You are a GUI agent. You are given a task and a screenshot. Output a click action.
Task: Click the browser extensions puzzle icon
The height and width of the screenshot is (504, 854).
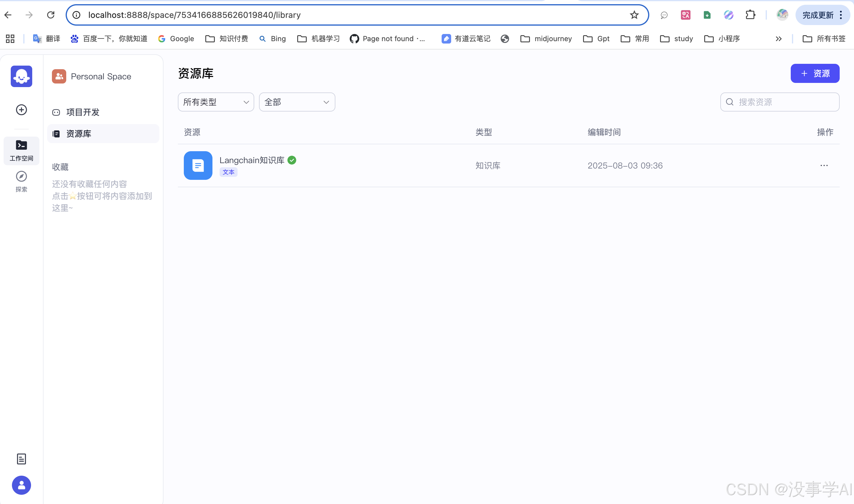coord(750,15)
